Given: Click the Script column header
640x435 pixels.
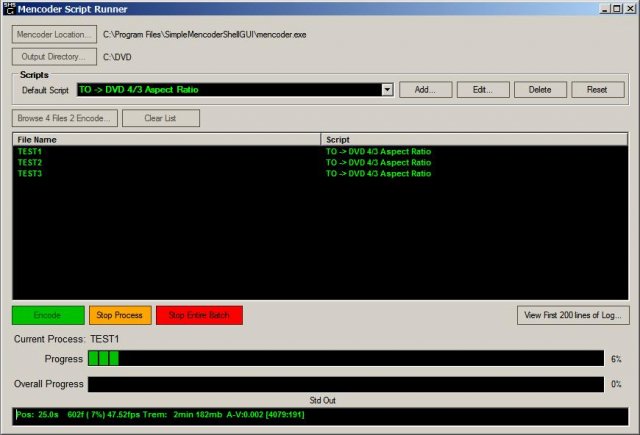Looking at the screenshot, I should [x=474, y=140].
